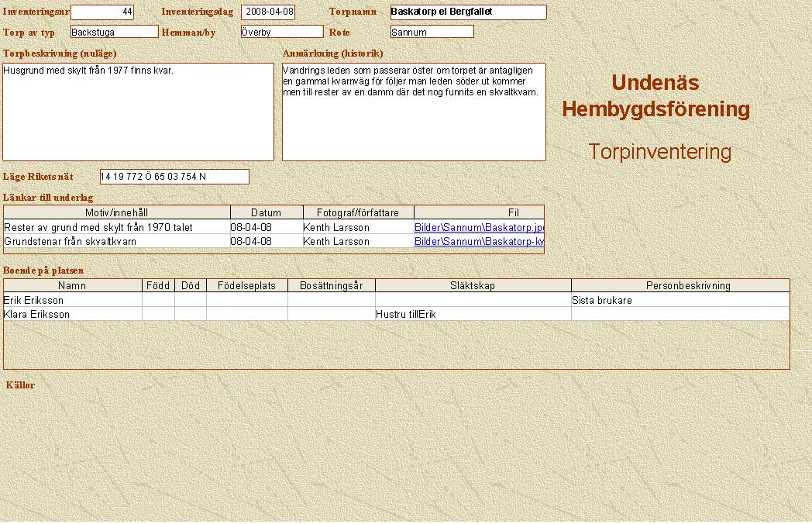Click the Torpnamn field with Baskatorp el Bergfallet
This screenshot has height=524, width=812.
coord(468,12)
